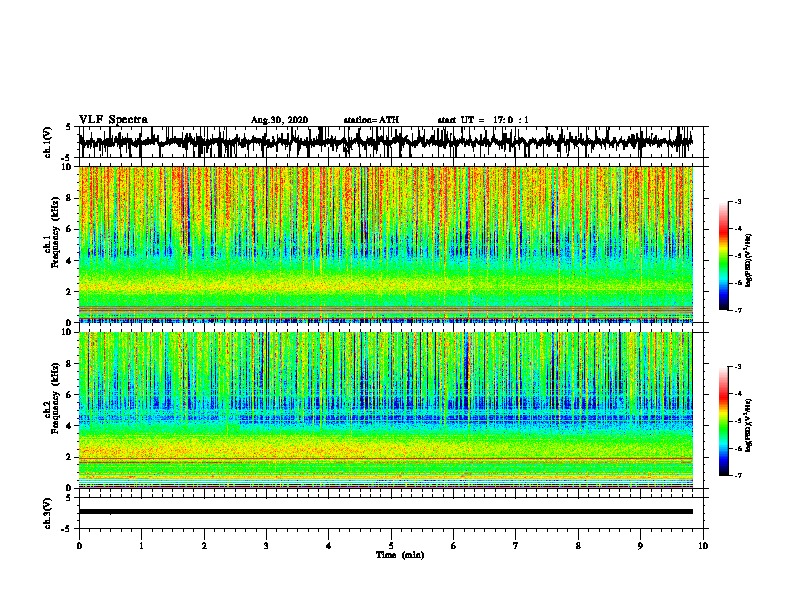The image size is (792, 612).
Task: Click the "2" kHz tick on ch.2 spectrogram
Action: 70,457
